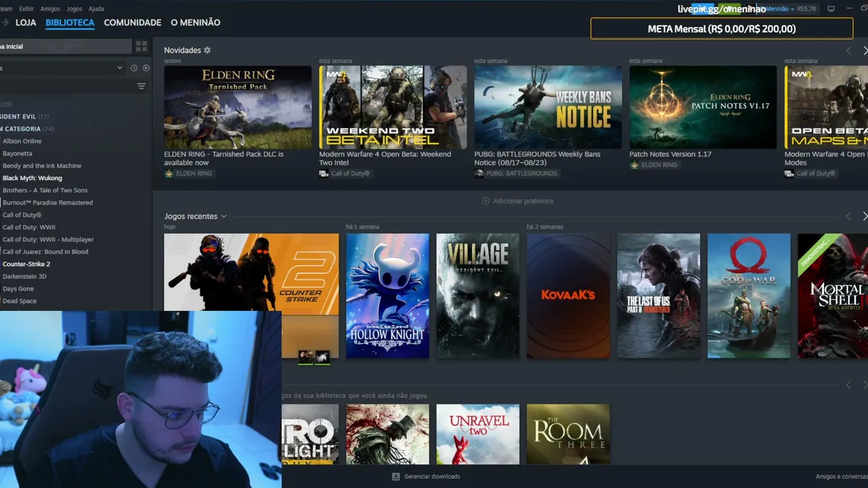Enter Big Picture mode via monitor icon
Screen dimensions: 868x488
pos(831,9)
